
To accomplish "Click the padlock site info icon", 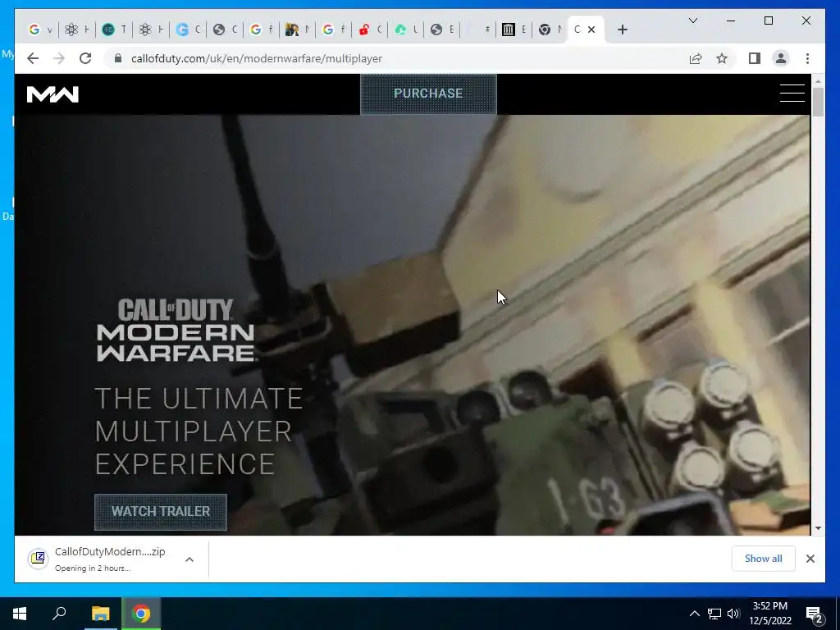I will point(118,58).
